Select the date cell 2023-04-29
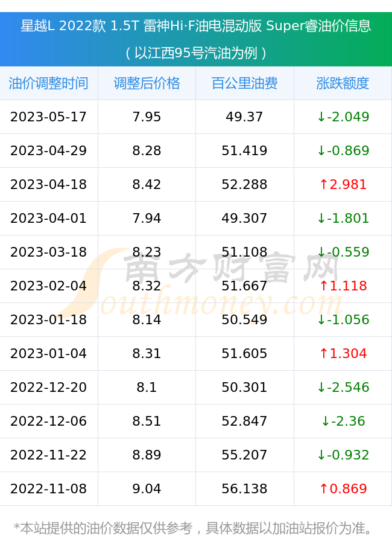Viewport: 392px width, 538px height. click(49, 150)
